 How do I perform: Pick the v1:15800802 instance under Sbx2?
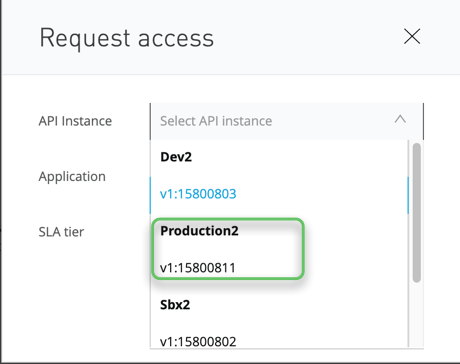click(x=279, y=341)
